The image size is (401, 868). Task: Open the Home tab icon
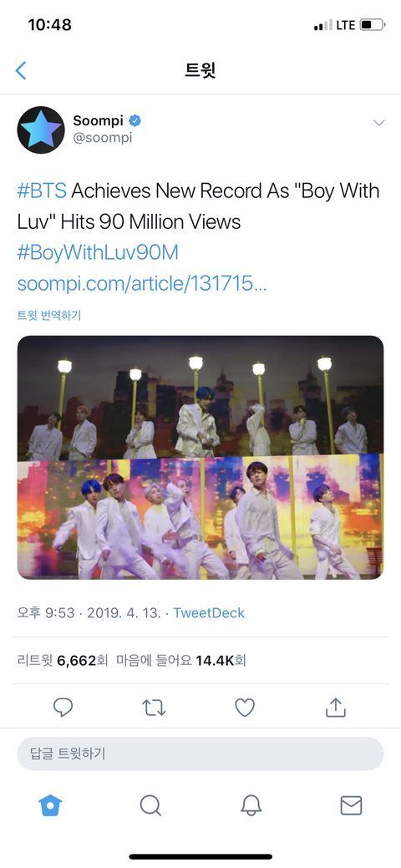coord(50,805)
